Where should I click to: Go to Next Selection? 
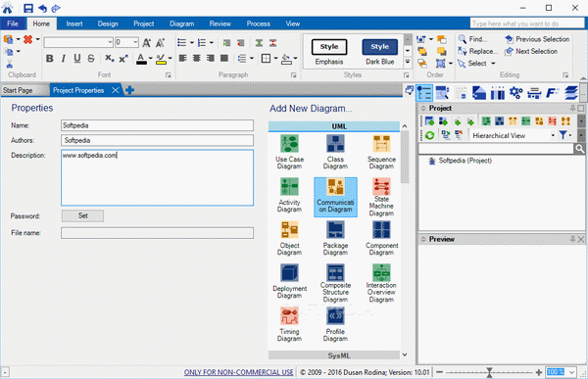[531, 51]
